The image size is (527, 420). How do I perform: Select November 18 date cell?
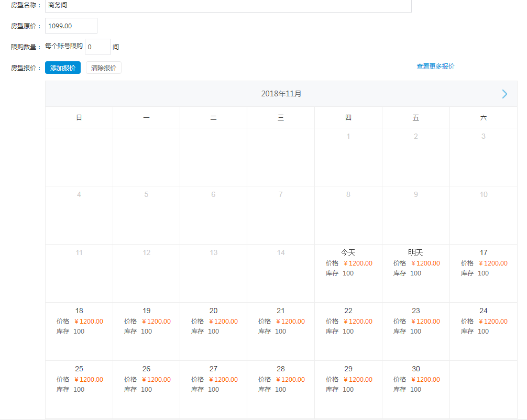[79, 330]
